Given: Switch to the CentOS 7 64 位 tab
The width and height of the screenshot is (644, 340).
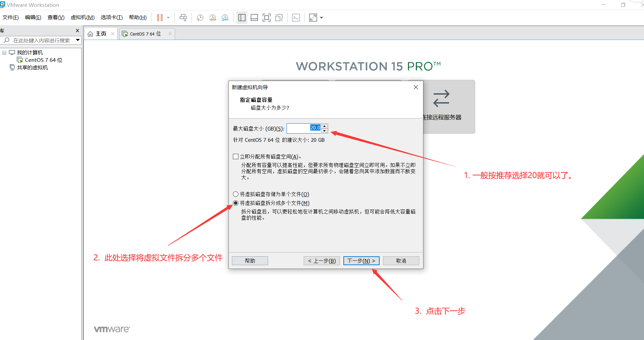Looking at the screenshot, I should coord(144,33).
